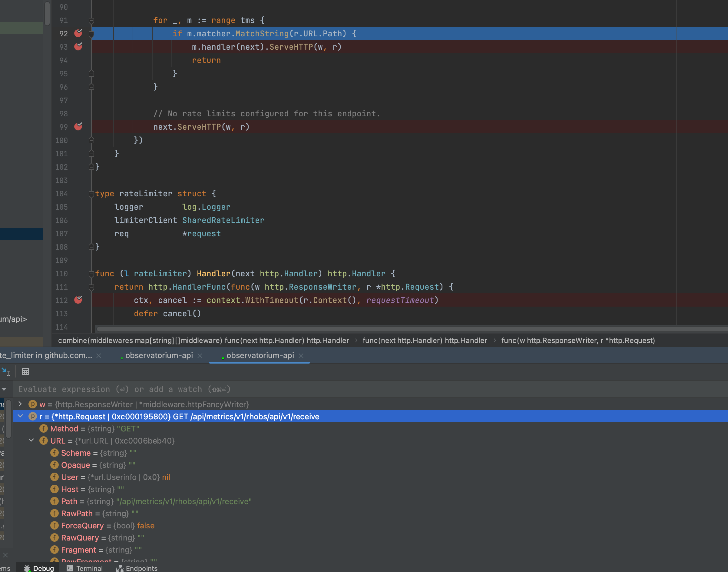Click the yellow field icon beside Method variable
The width and height of the screenshot is (728, 572).
[44, 429]
